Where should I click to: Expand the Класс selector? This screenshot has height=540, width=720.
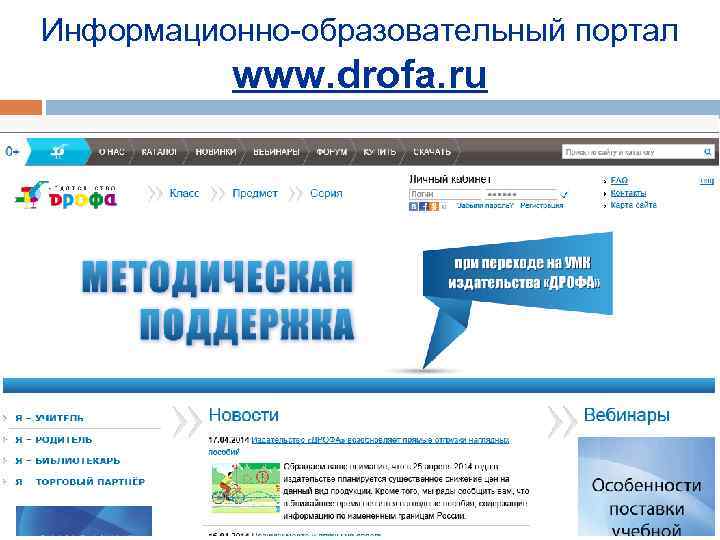coord(184,193)
